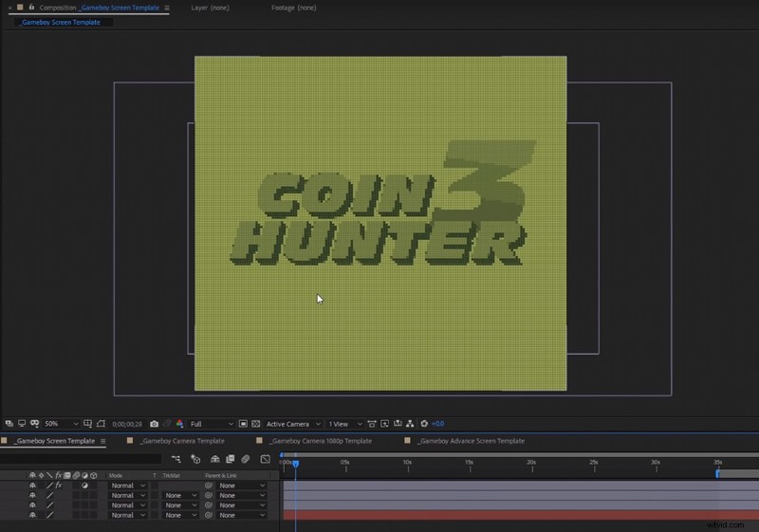The image size is (759, 532).
Task: Switch to Layer (none) viewer tab
Action: tap(210, 8)
